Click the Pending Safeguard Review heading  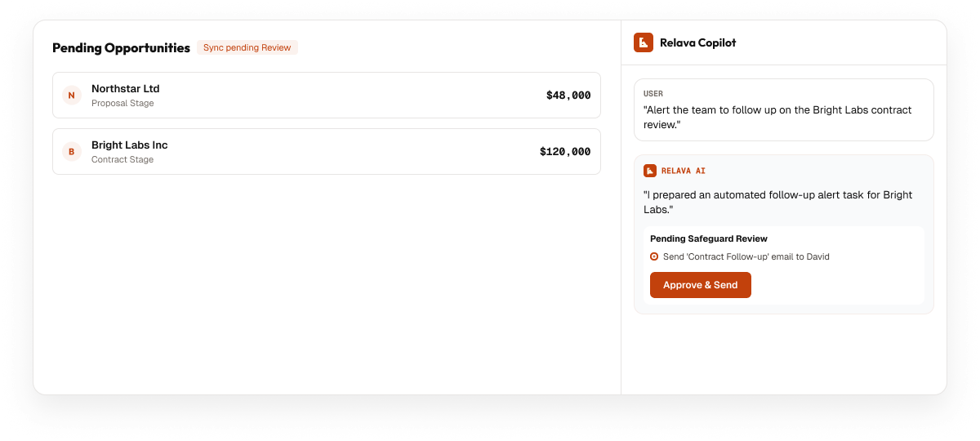[x=709, y=238]
